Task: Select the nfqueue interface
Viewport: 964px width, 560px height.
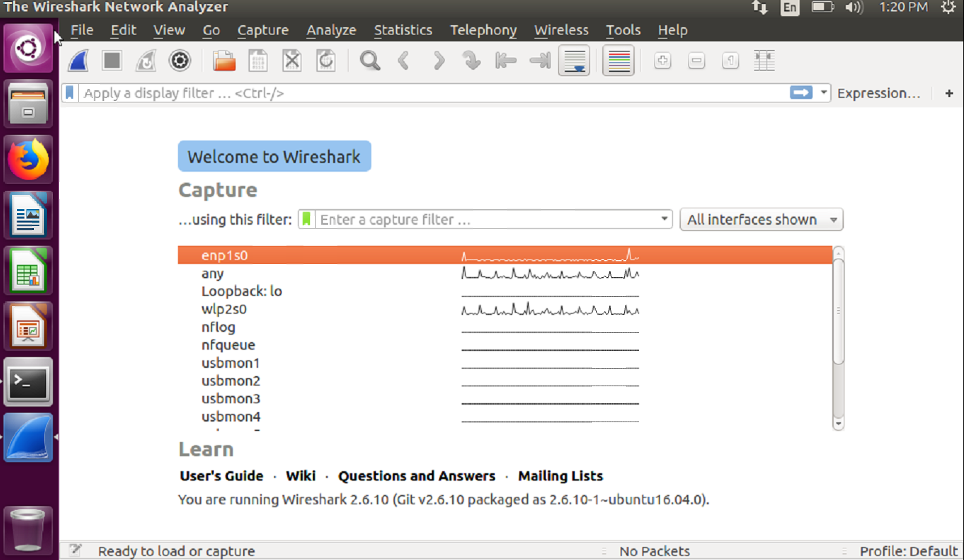Action: (505, 345)
